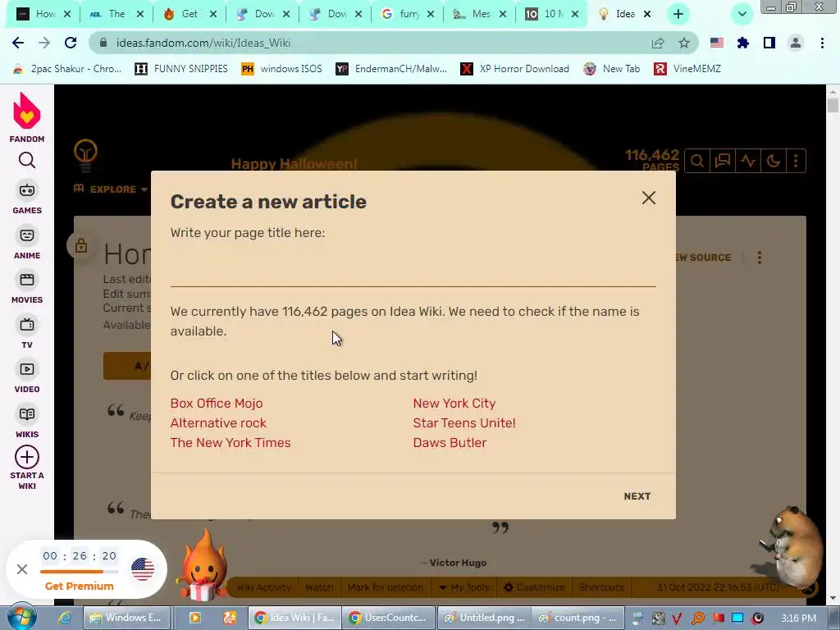
Task: Open the wiki header three-dot menu
Action: point(796,161)
